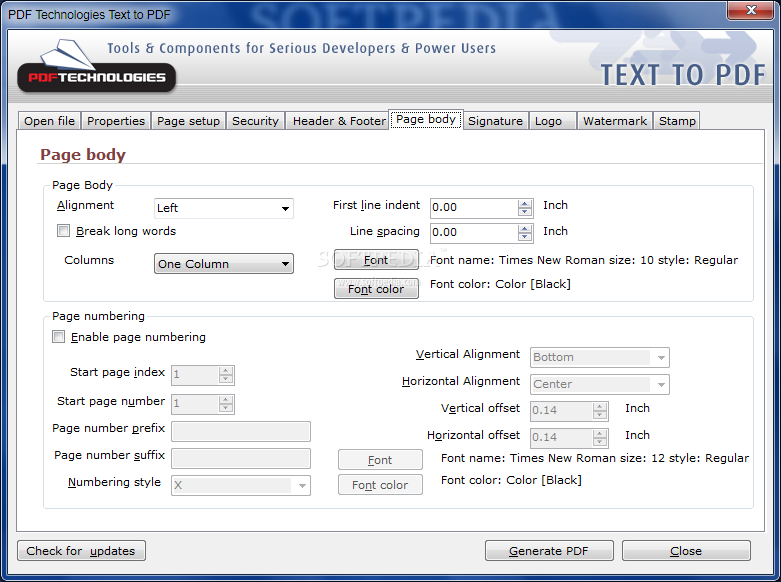Go to the Security tab
This screenshot has height=582, width=781.
click(255, 121)
